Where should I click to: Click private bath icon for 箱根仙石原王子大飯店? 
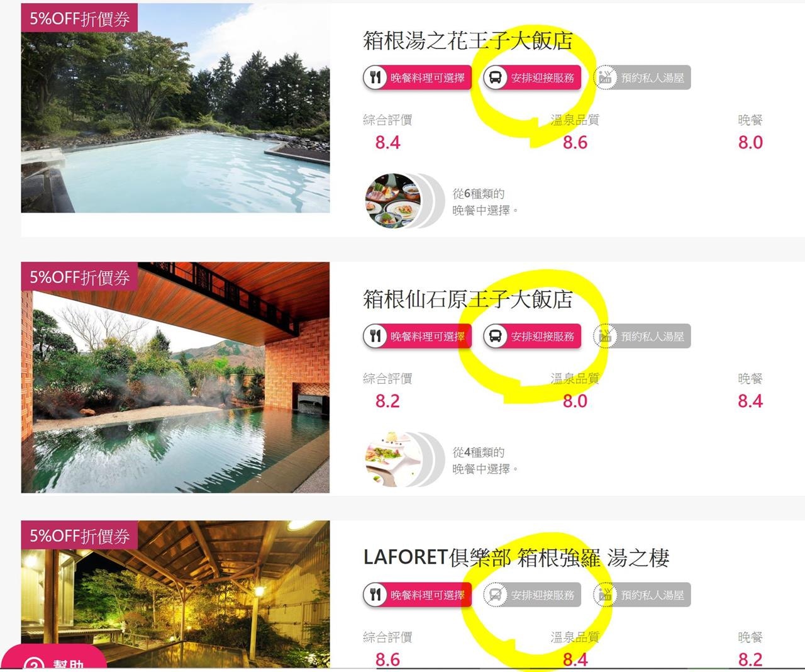click(x=606, y=336)
